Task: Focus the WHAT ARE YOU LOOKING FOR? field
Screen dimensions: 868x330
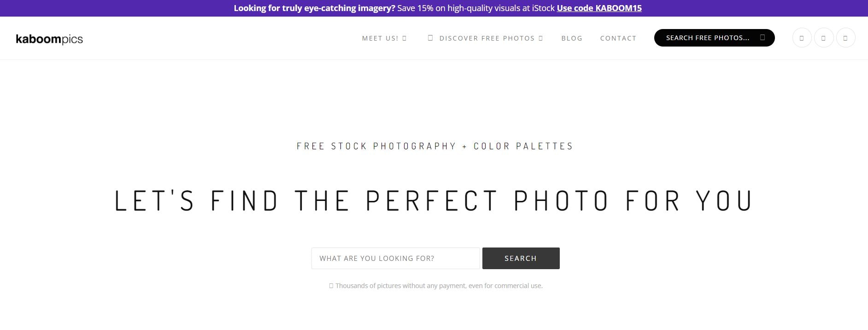Action: coord(395,258)
